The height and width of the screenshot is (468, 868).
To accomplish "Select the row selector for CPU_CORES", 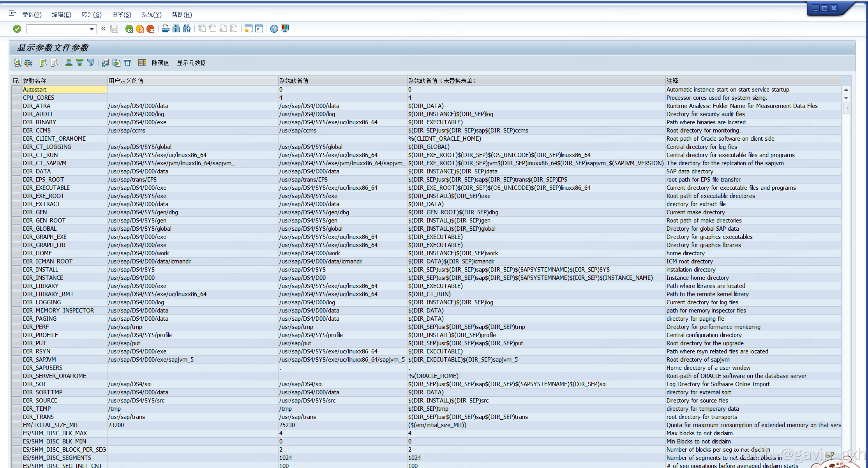I will tap(16, 97).
